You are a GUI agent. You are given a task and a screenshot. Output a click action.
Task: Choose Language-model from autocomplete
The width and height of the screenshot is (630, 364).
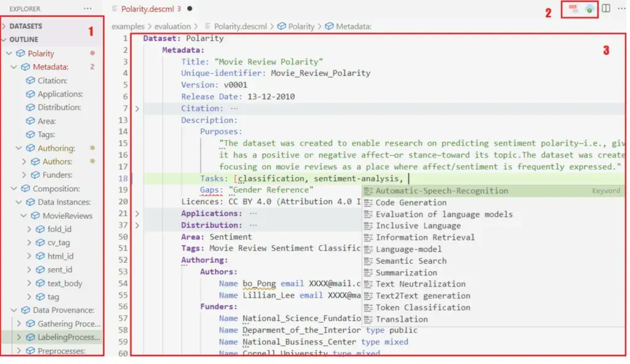point(493,249)
